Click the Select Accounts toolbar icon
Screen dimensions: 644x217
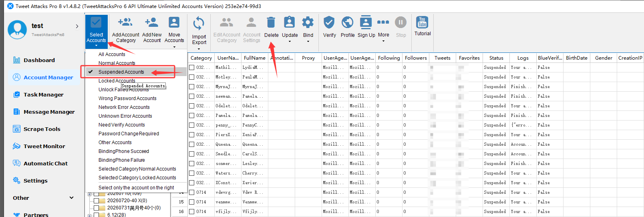pyautogui.click(x=96, y=22)
